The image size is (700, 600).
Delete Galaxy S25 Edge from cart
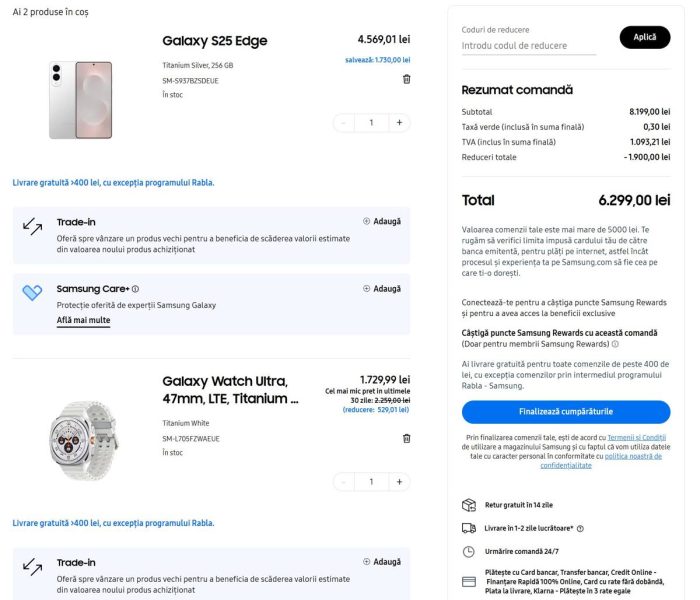pos(406,79)
